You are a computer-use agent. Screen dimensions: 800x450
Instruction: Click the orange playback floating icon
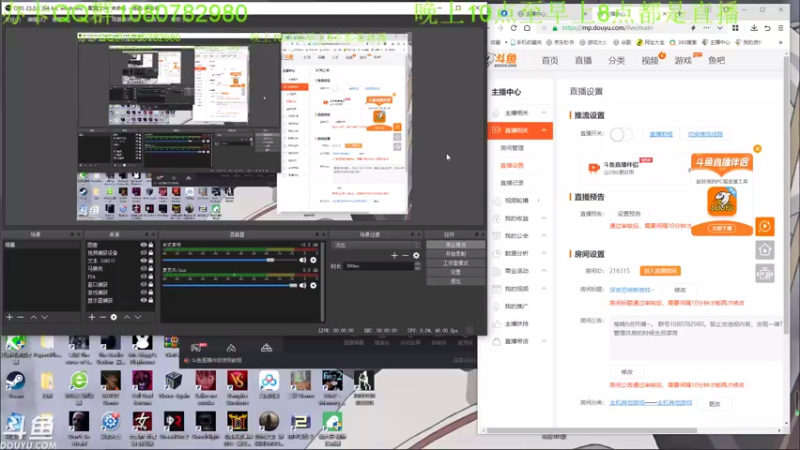[x=764, y=227]
